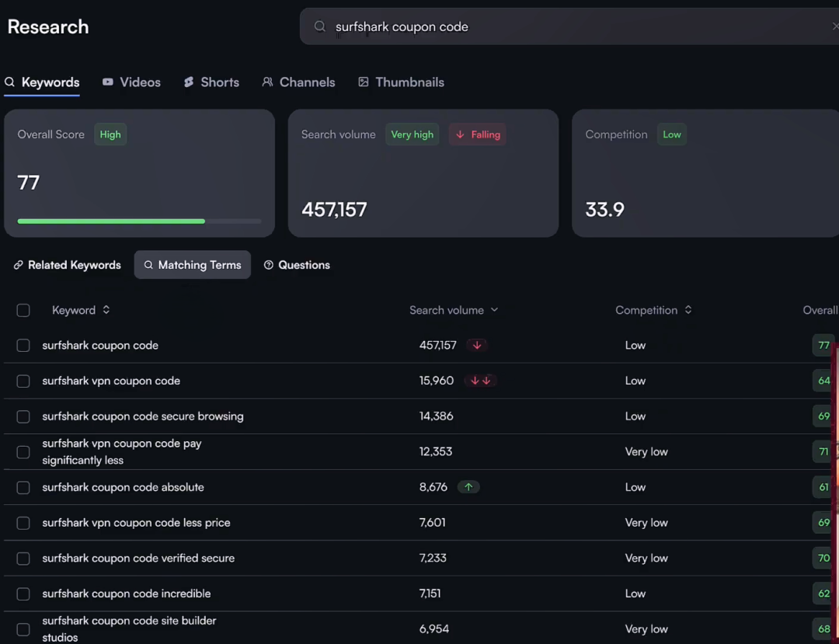
Task: Check the surfshark vpn coupon code checkbox
Action: point(23,381)
